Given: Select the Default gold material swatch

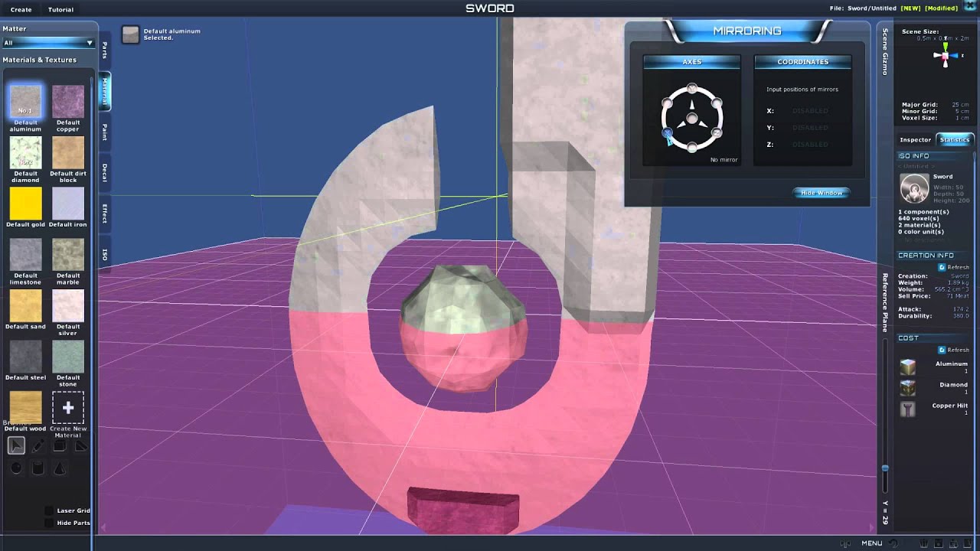Looking at the screenshot, I should coord(25,204).
